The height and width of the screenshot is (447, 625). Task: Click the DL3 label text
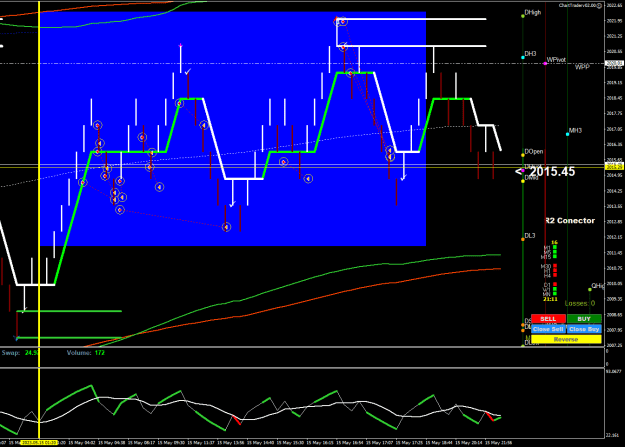(530, 236)
